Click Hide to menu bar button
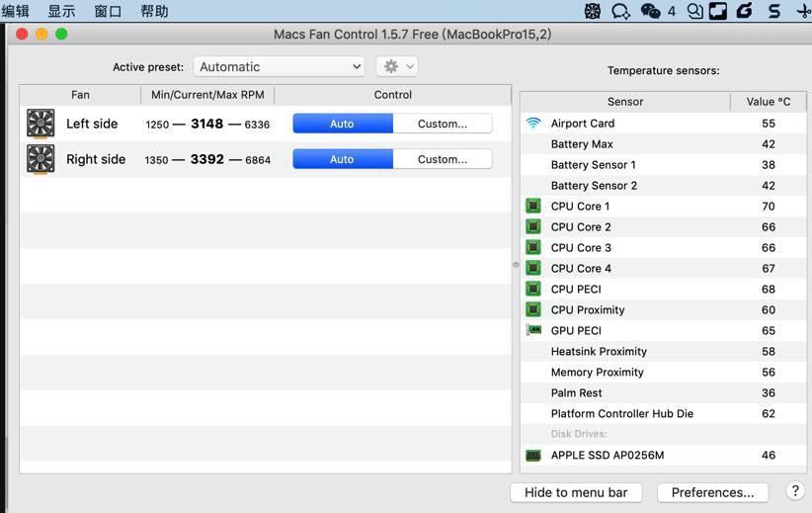812x513 pixels. click(x=576, y=492)
